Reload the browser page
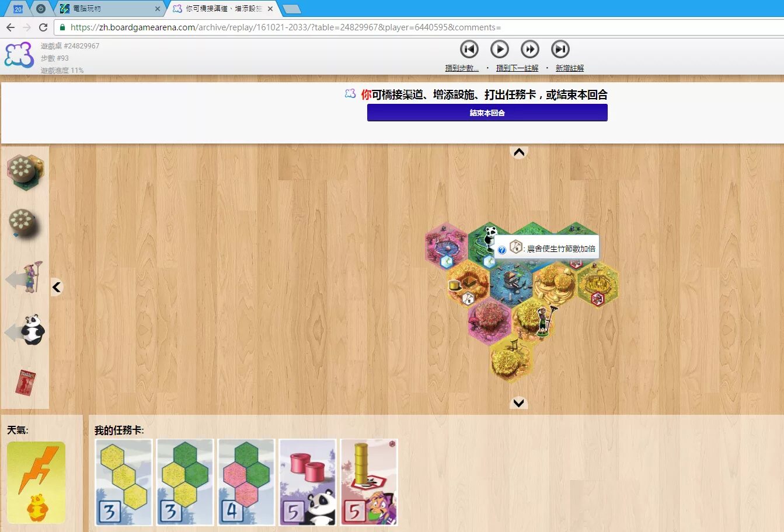The height and width of the screenshot is (532, 784). (43, 27)
